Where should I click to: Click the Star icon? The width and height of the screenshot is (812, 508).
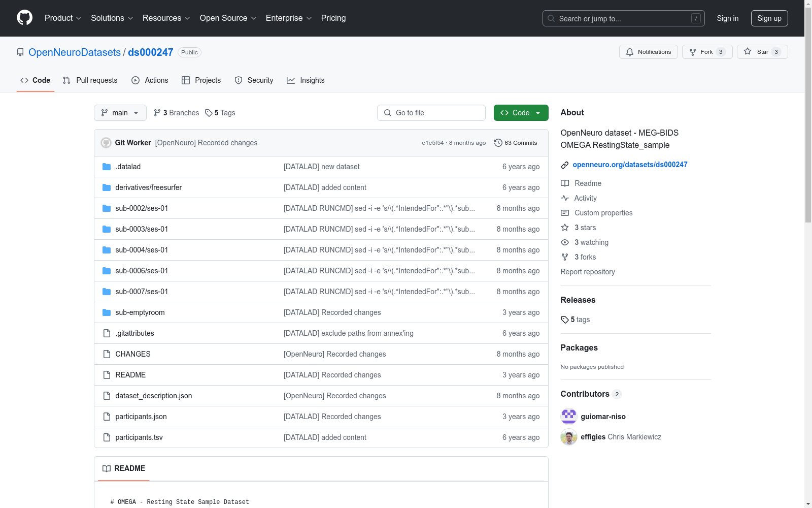pos(748,51)
